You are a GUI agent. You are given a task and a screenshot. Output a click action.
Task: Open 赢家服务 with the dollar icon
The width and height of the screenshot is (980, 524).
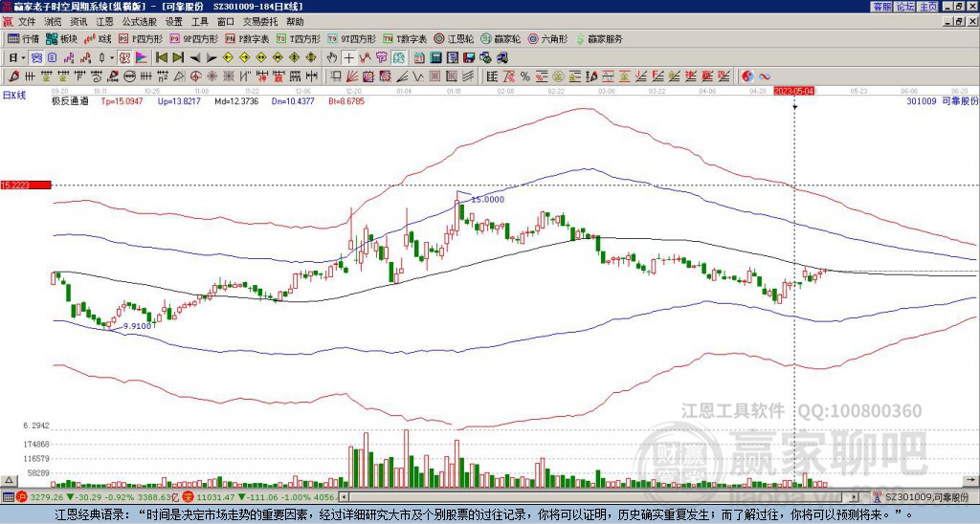point(599,38)
